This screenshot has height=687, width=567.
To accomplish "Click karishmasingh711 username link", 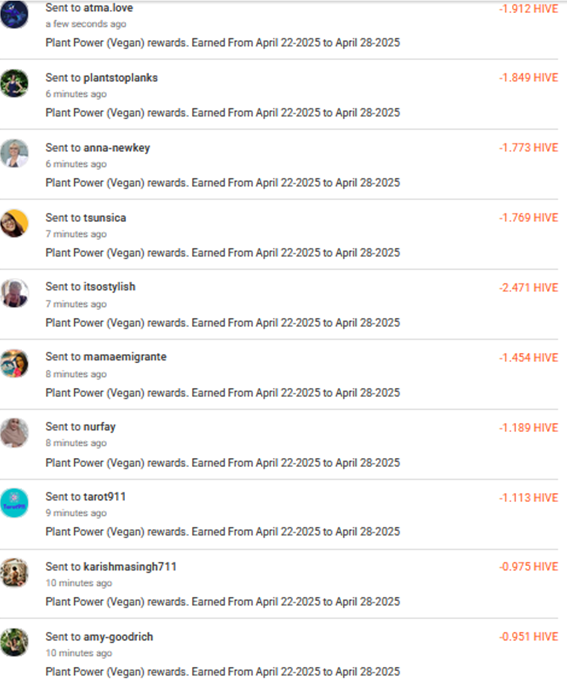I will tap(130, 567).
